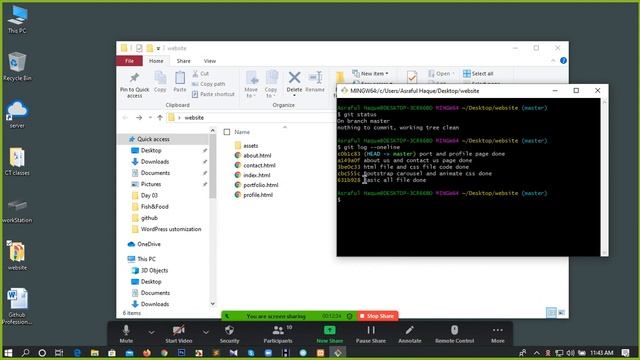Screen dimensions: 640x360
Task: Select Quick access in navigation pane
Action: click(153, 139)
